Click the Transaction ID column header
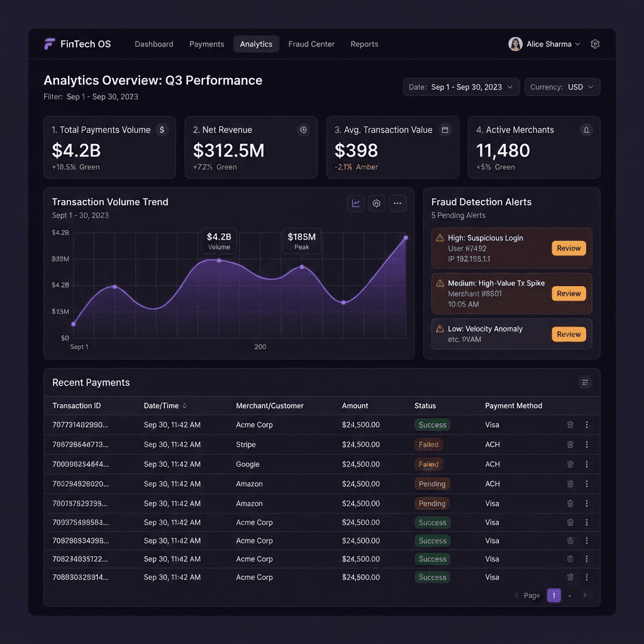This screenshot has width=644, height=644. pyautogui.click(x=76, y=406)
